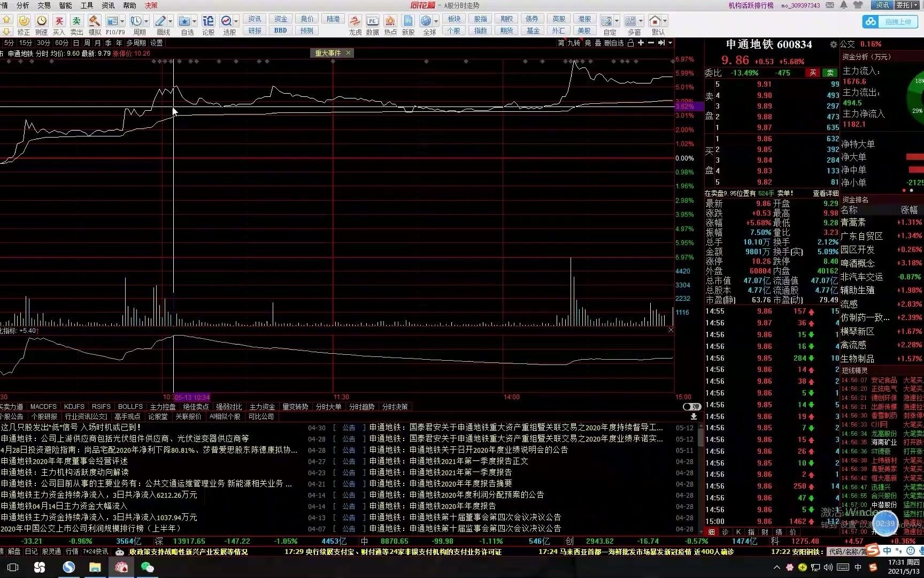Close the 重大事件 tag
This screenshot has height=578, width=924.
coord(348,53)
